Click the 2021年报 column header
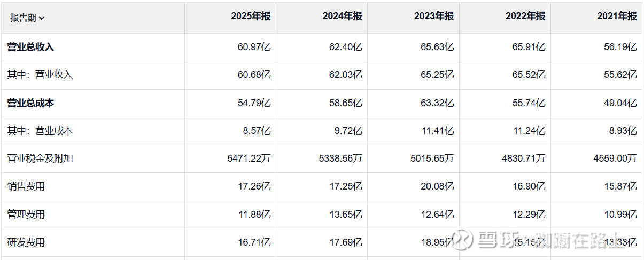The height and width of the screenshot is (260, 644). [617, 17]
